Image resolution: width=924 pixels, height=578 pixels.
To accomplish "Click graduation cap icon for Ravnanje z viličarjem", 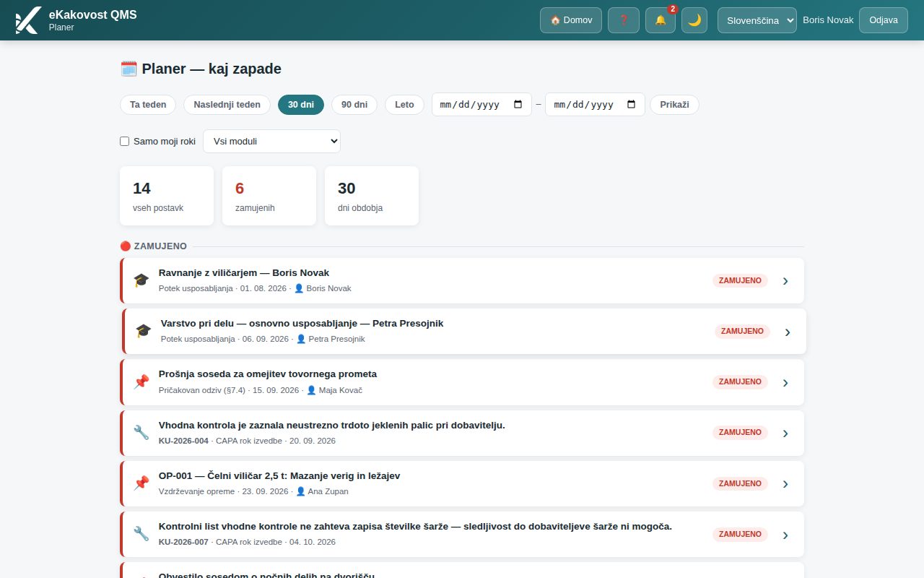I will (x=141, y=280).
